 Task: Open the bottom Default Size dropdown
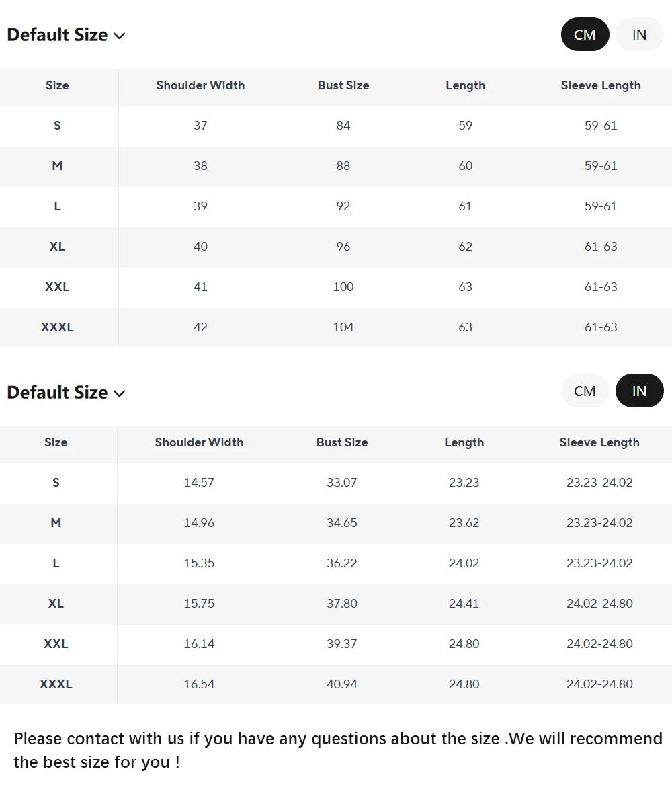pyautogui.click(x=66, y=392)
